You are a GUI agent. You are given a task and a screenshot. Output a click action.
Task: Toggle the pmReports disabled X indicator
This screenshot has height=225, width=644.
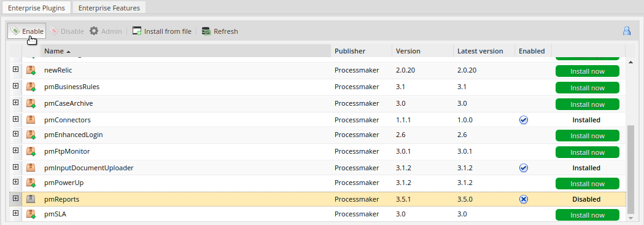tap(524, 199)
